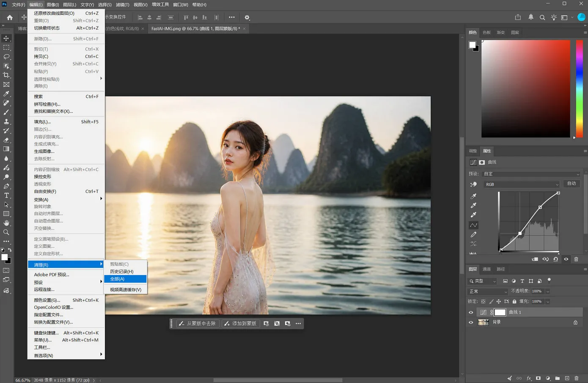Click the 添加到蒙版 button

coord(240,323)
